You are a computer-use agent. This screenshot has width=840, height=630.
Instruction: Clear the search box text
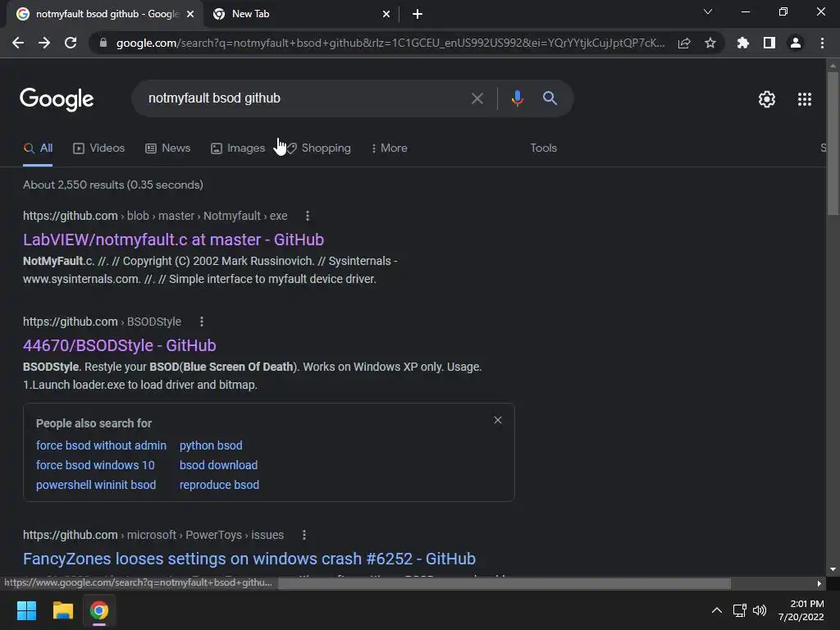click(x=477, y=98)
